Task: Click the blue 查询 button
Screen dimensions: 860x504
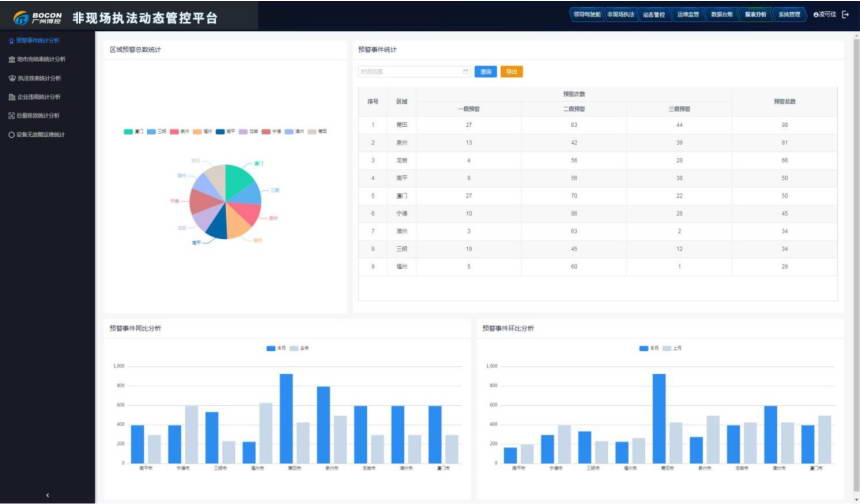Action: point(485,71)
